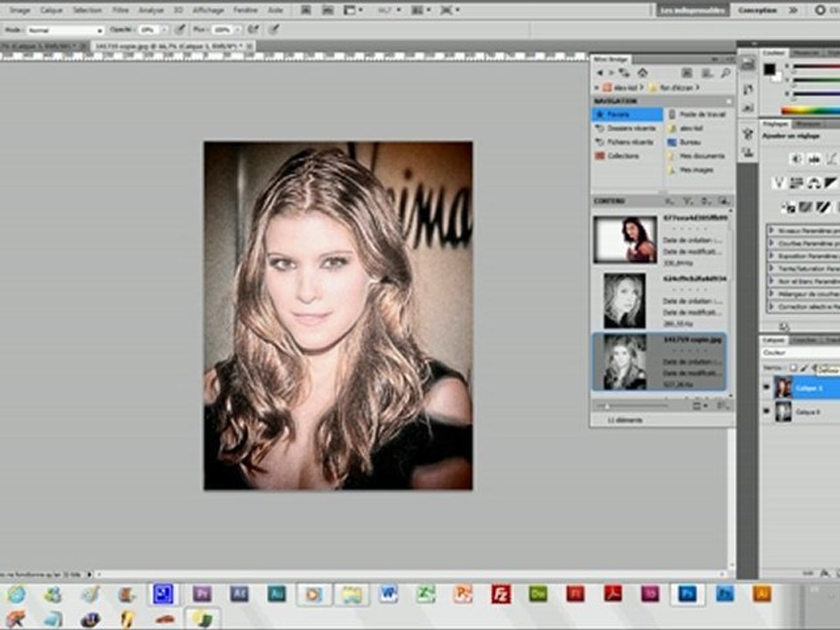Open Illustrator from the taskbar
The width and height of the screenshot is (840, 630).
point(762,593)
